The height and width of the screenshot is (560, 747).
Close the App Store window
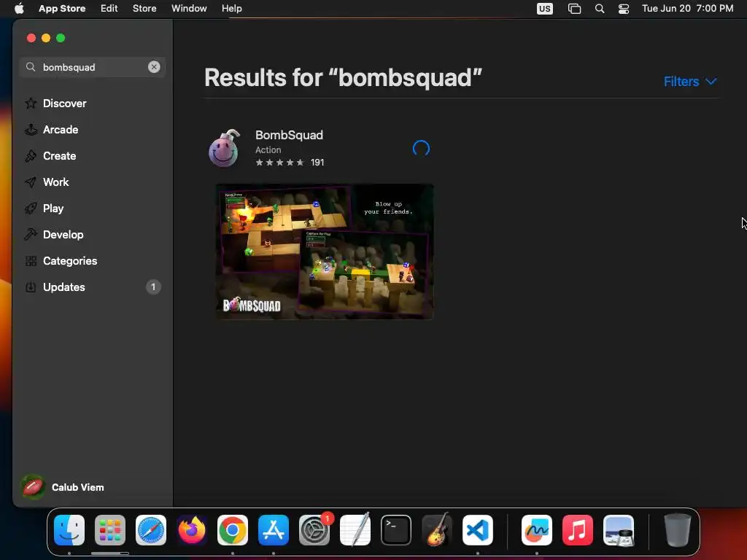(31, 38)
